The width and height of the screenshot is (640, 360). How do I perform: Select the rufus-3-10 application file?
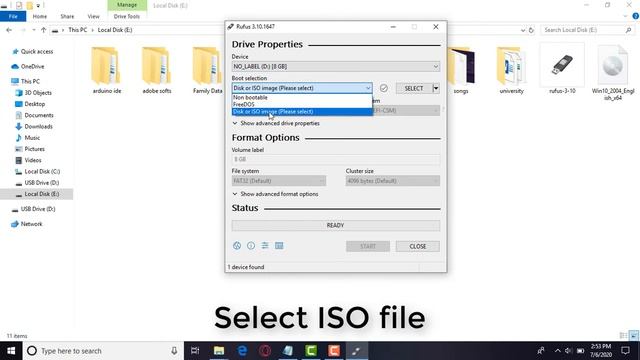tap(562, 68)
